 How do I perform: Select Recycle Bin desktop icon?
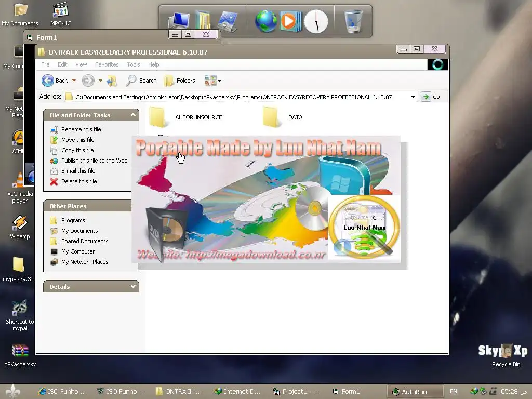[506, 355]
